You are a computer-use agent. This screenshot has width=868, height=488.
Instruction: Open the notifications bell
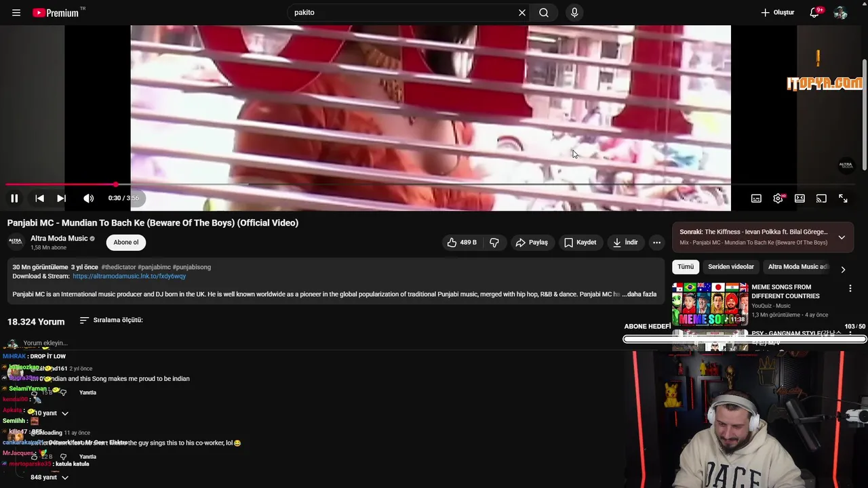click(x=815, y=12)
